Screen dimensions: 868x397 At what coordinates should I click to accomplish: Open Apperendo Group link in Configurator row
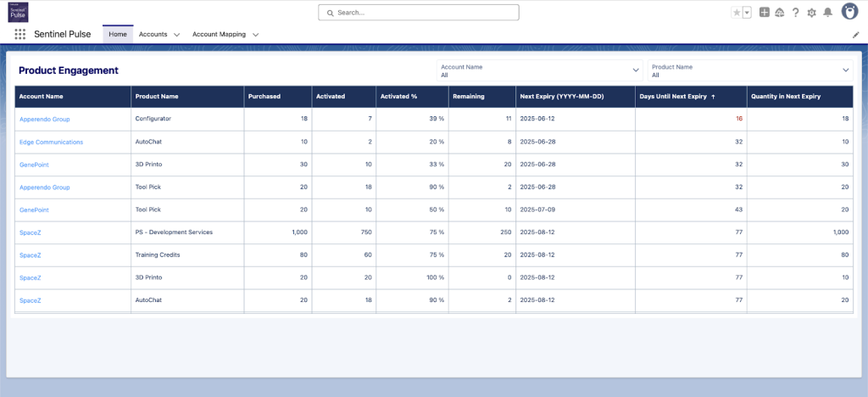[44, 119]
